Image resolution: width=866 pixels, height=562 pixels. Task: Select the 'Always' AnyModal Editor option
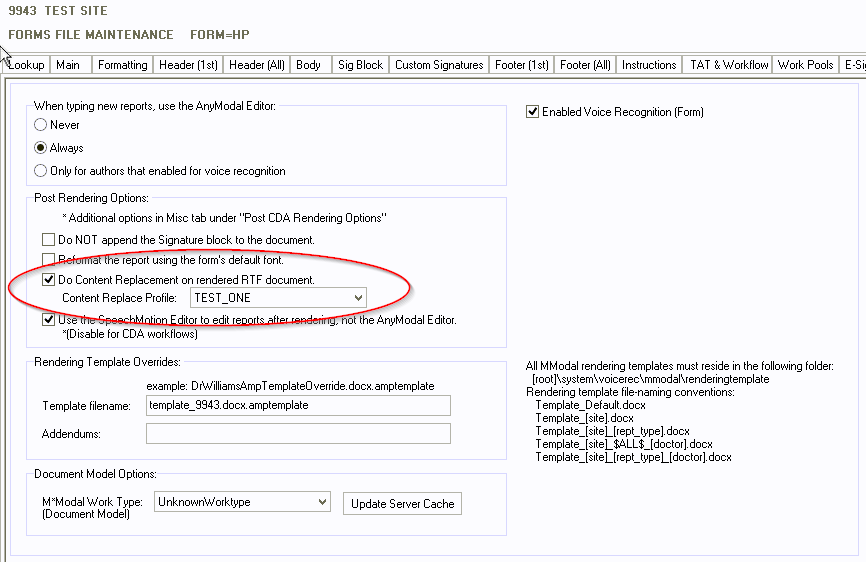[41, 148]
